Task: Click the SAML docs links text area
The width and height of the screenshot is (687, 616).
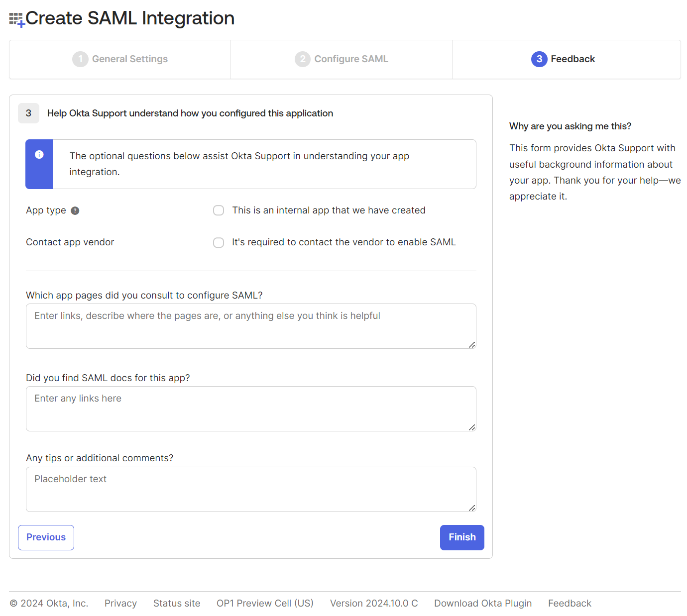Action: (x=251, y=409)
